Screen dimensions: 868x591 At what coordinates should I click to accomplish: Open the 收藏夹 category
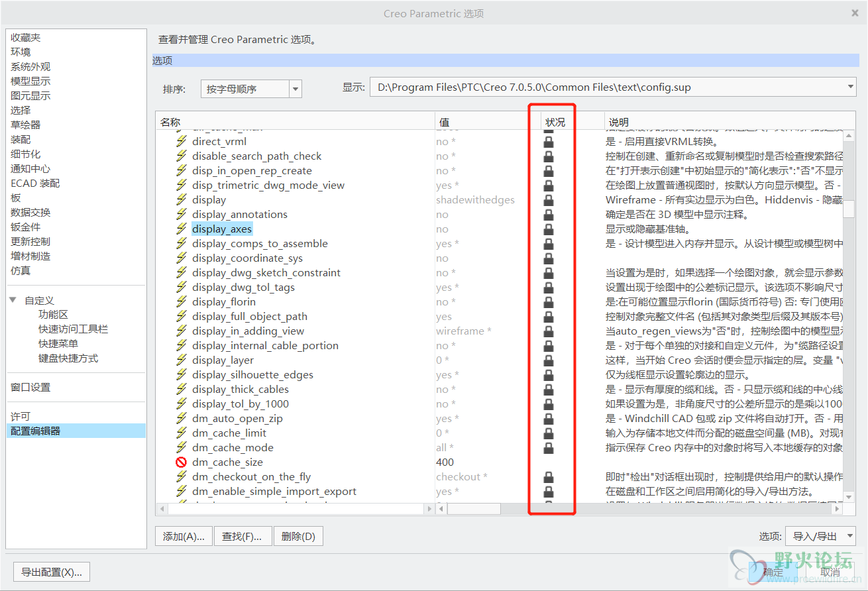[25, 37]
